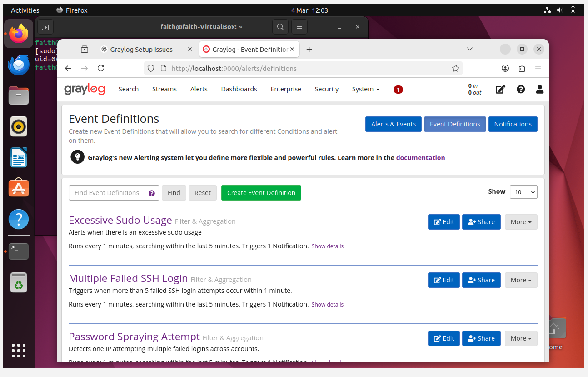Screen dimensions: 588x377
Task: Expand the System navigation dropdown
Action: 366,89
